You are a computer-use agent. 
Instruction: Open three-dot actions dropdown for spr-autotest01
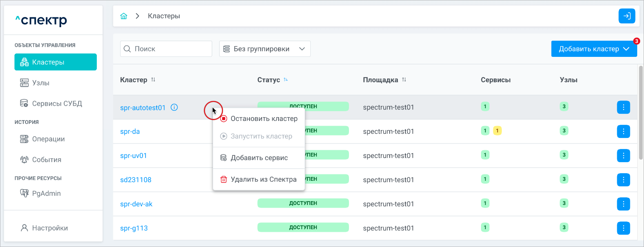tap(623, 107)
